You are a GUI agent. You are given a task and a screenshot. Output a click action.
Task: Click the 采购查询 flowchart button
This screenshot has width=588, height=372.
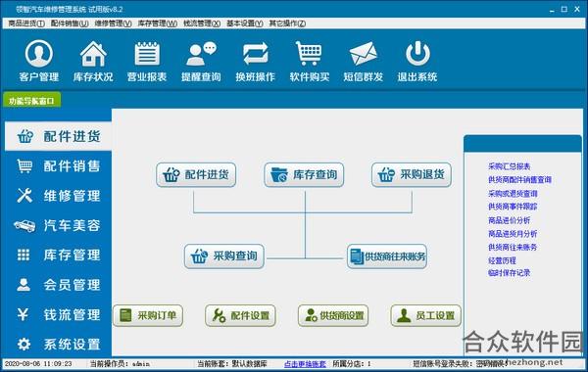point(224,256)
